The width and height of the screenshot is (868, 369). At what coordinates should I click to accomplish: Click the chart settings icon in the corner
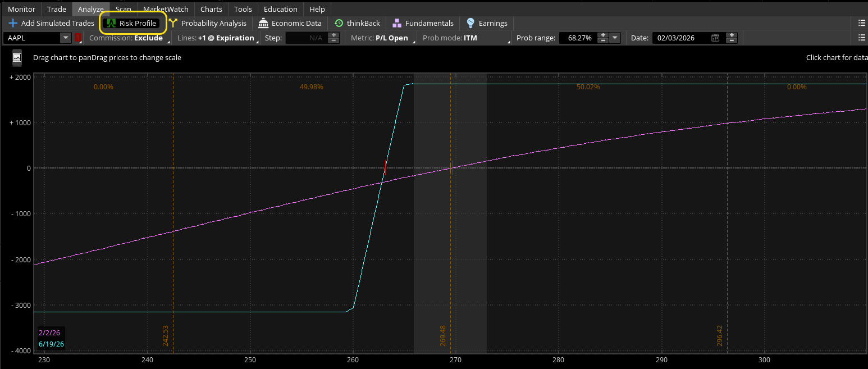click(x=16, y=57)
